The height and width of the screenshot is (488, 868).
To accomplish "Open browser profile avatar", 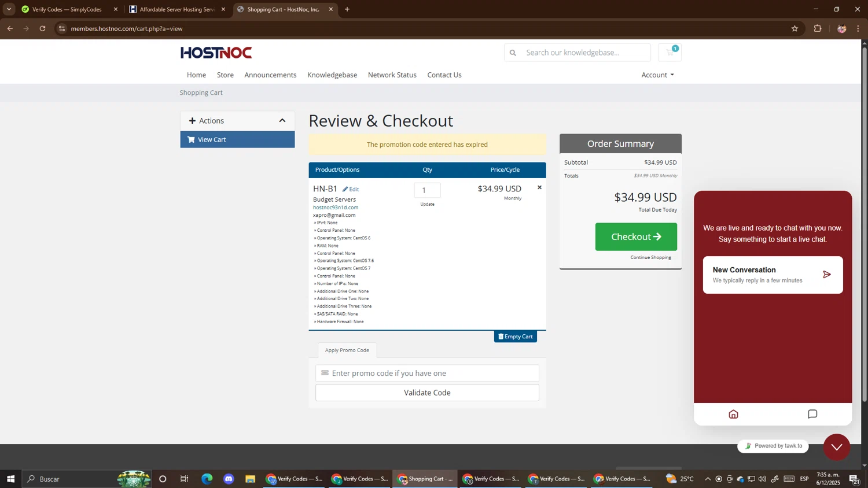I will (x=841, y=28).
